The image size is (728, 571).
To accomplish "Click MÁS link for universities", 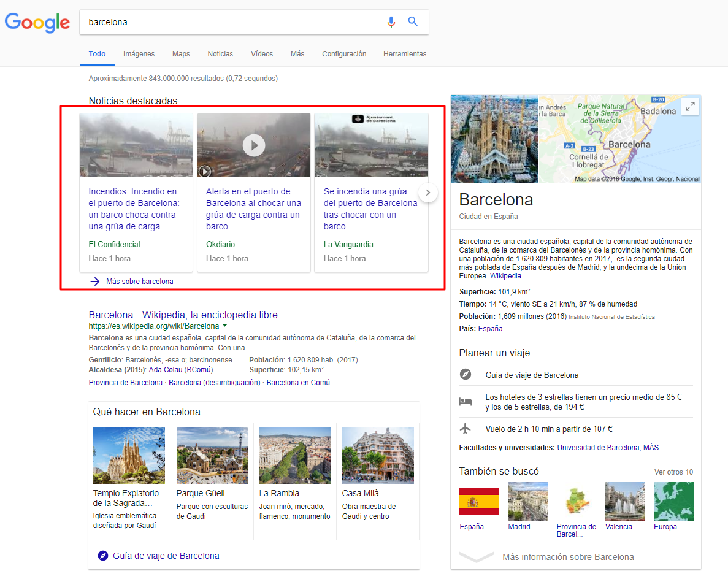I will click(651, 448).
